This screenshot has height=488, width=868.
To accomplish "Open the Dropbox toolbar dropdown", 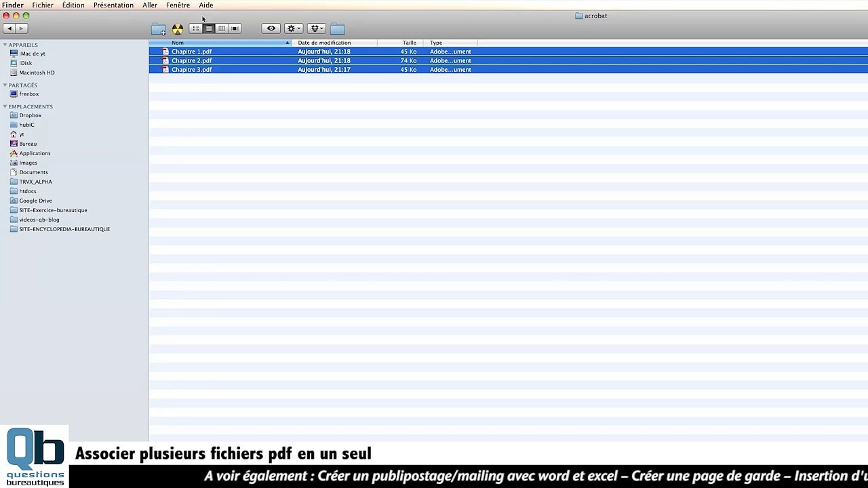I will pyautogui.click(x=317, y=28).
